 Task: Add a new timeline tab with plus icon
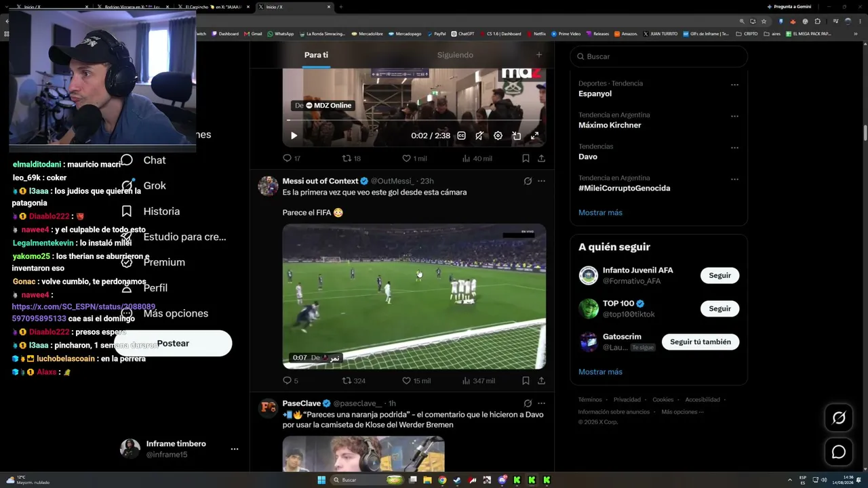coord(539,55)
